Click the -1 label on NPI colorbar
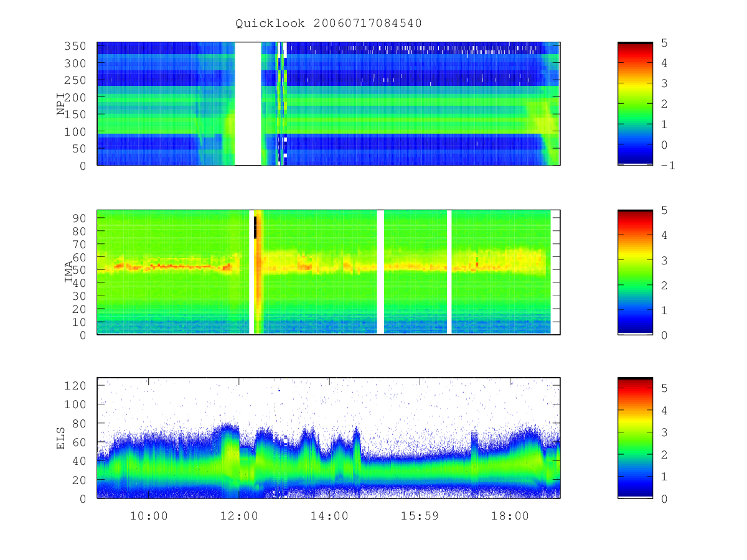Viewport: 747px width, 560px height. [669, 166]
